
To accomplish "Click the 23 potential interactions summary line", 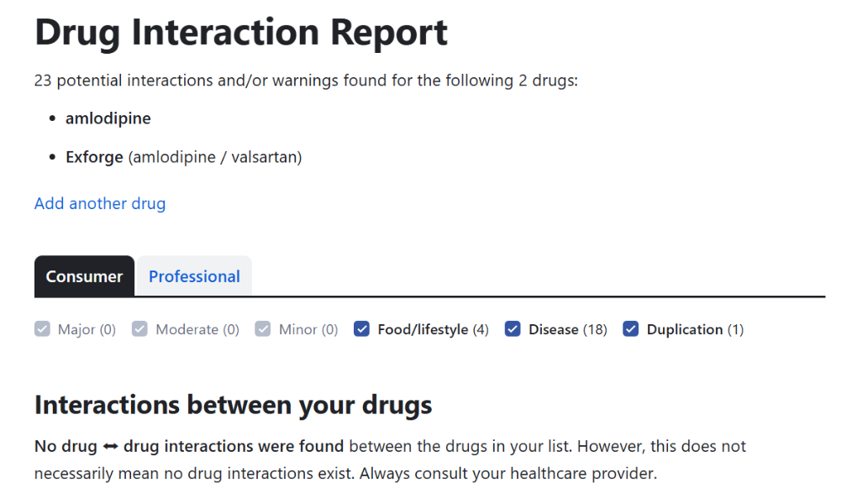I will click(x=306, y=81).
